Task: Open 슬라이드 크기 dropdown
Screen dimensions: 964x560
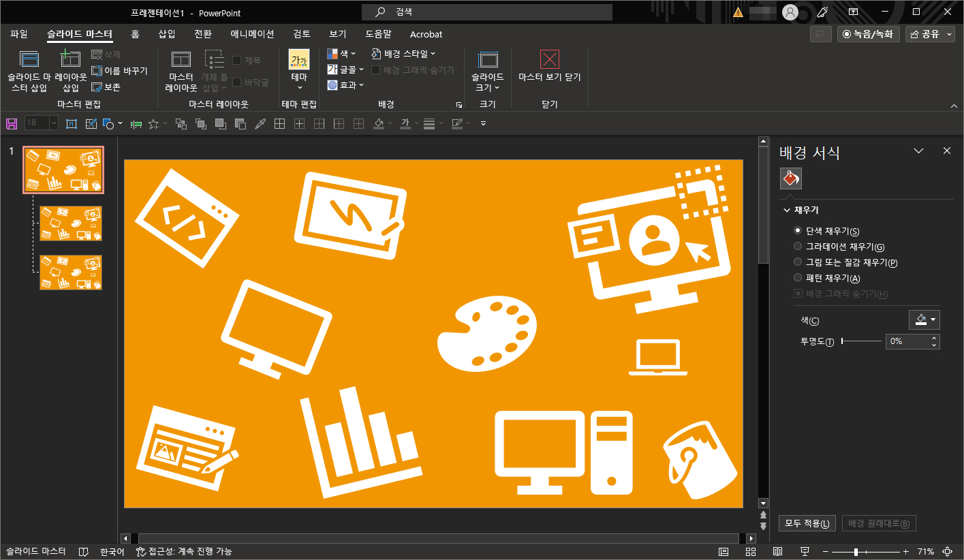Action: coord(488,72)
